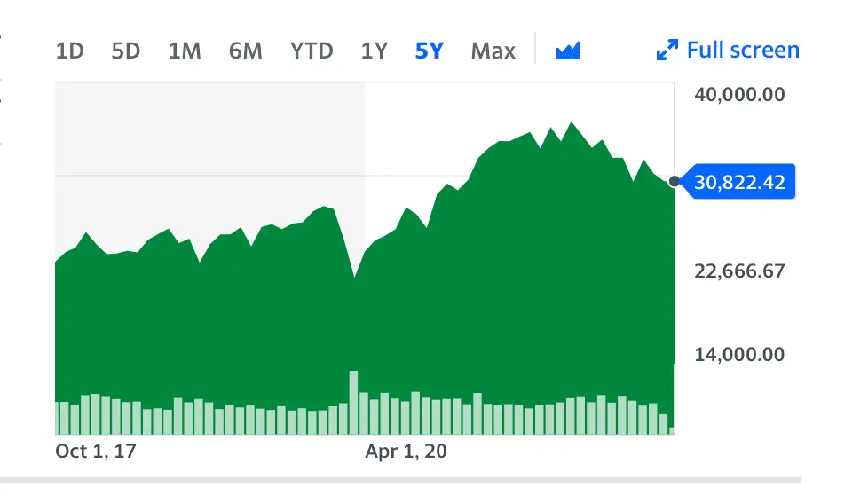The height and width of the screenshot is (495, 868).
Task: Switch chart to 1Y range
Action: (374, 51)
